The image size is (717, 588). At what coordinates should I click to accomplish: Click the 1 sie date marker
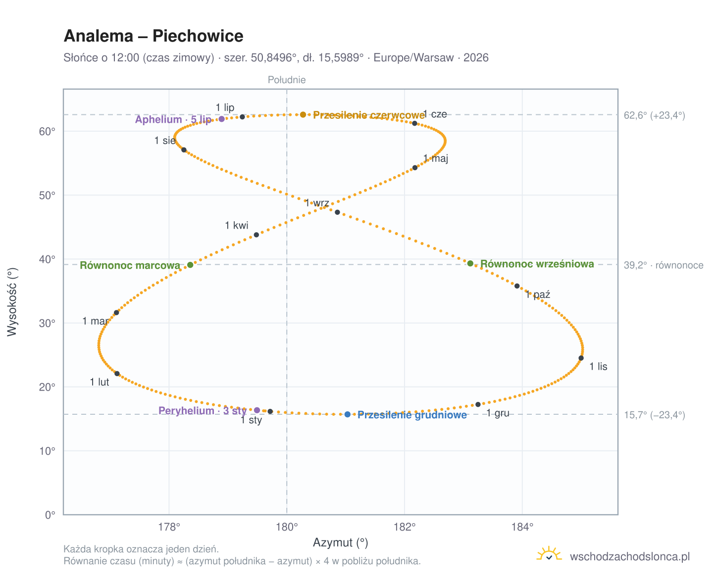184,150
